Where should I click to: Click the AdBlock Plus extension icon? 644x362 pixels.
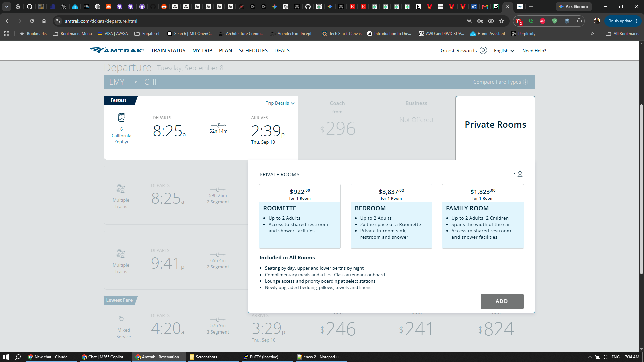pos(543,21)
